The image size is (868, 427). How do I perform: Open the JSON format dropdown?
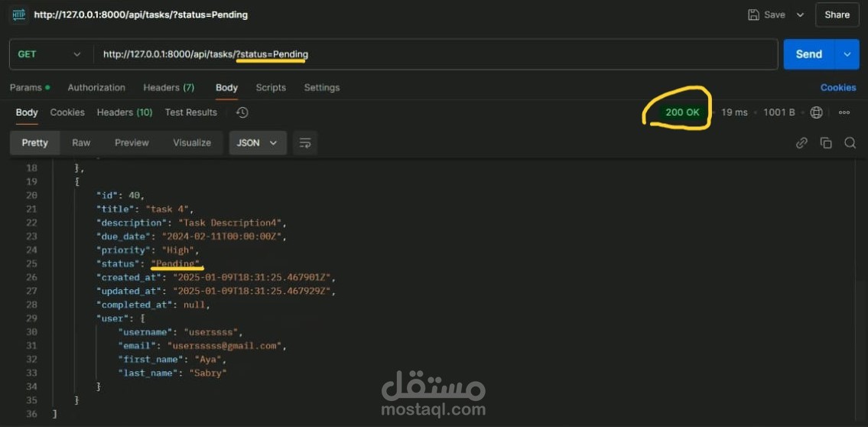click(258, 143)
